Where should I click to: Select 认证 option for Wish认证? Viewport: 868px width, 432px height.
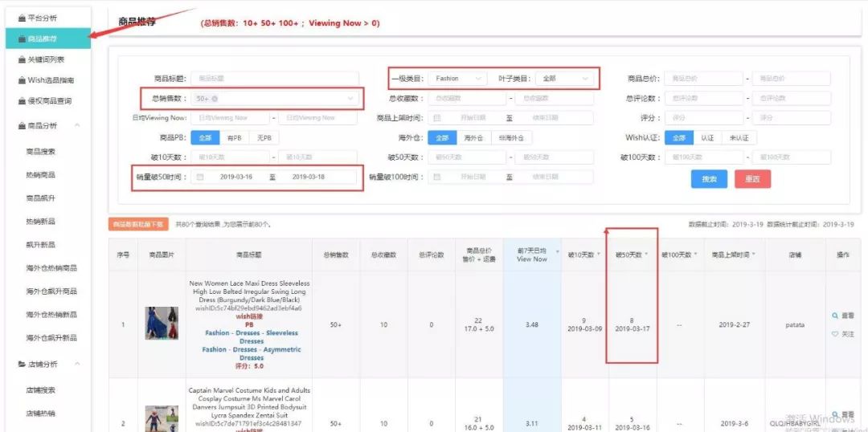point(707,138)
